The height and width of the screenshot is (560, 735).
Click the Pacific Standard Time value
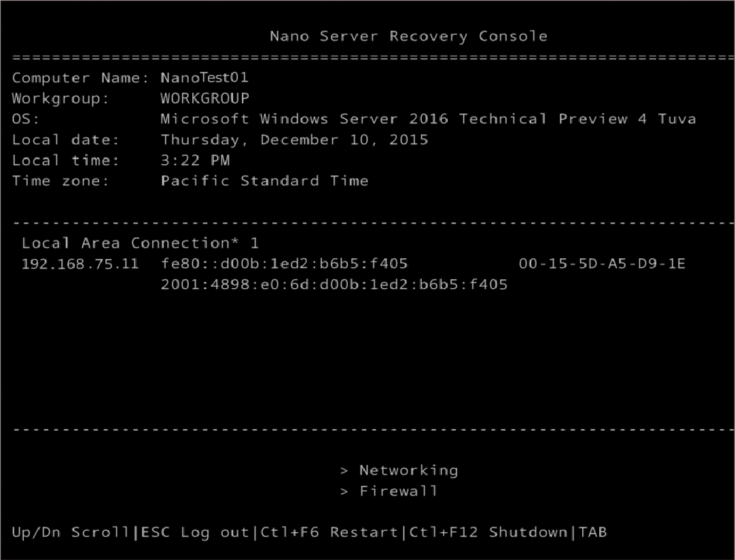point(264,181)
